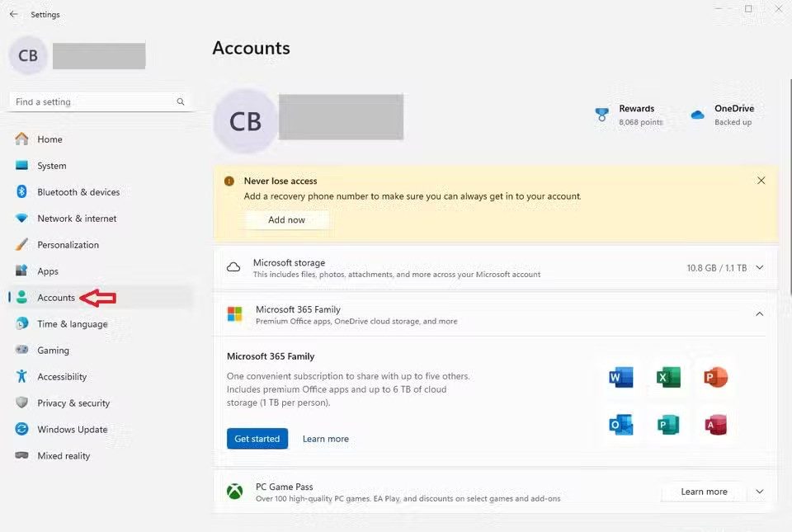Image resolution: width=792 pixels, height=532 pixels.
Task: Select the green Publisher app icon
Action: coord(667,424)
